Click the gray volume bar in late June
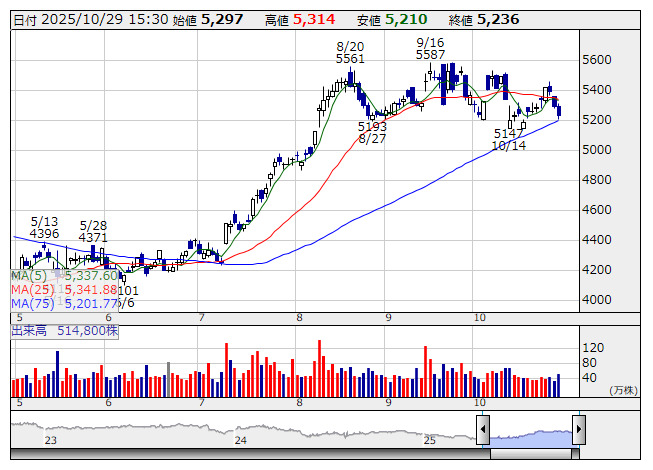Screen dimensions: 653x470 click(x=169, y=379)
